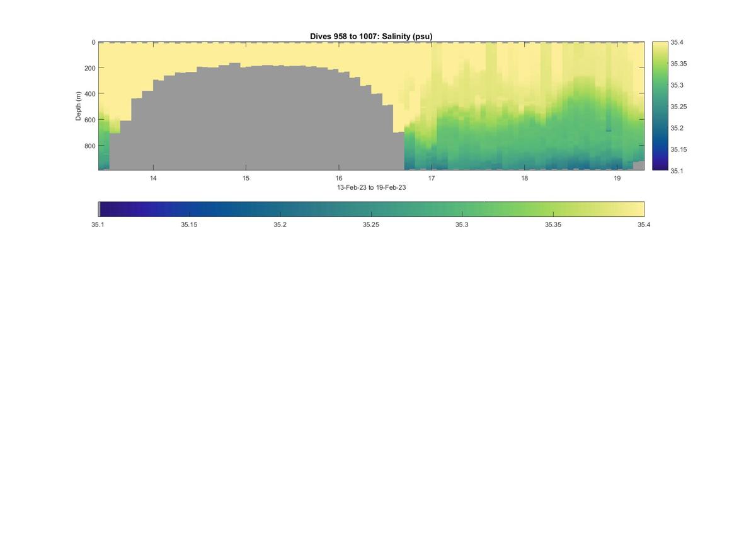This screenshot has width=756, height=558.
Task: Click depth tick label 0
Action: 93,43
